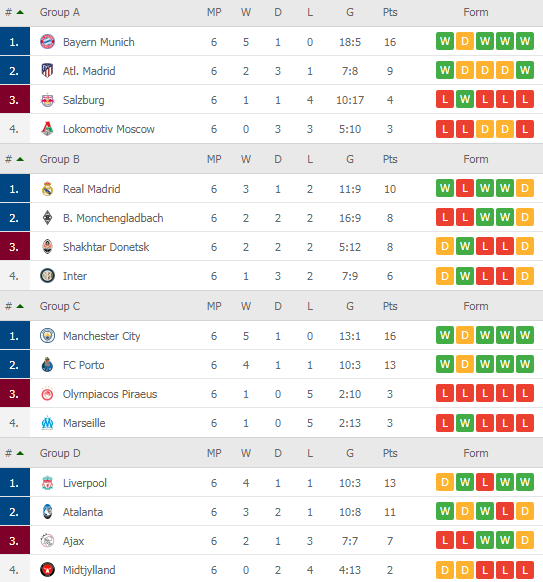Screen dimensions: 543x582
Task: Click Olympiacos Piraeus's last red L form badge
Action: [525, 393]
